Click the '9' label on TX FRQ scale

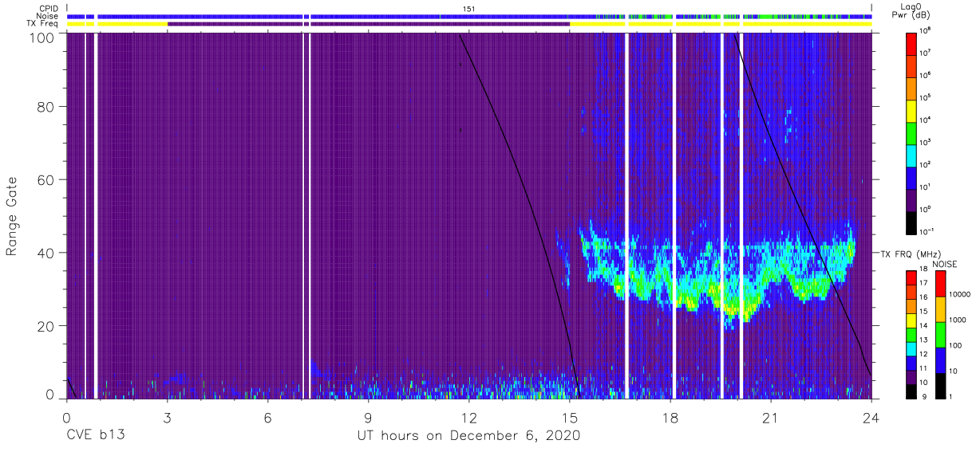924,397
